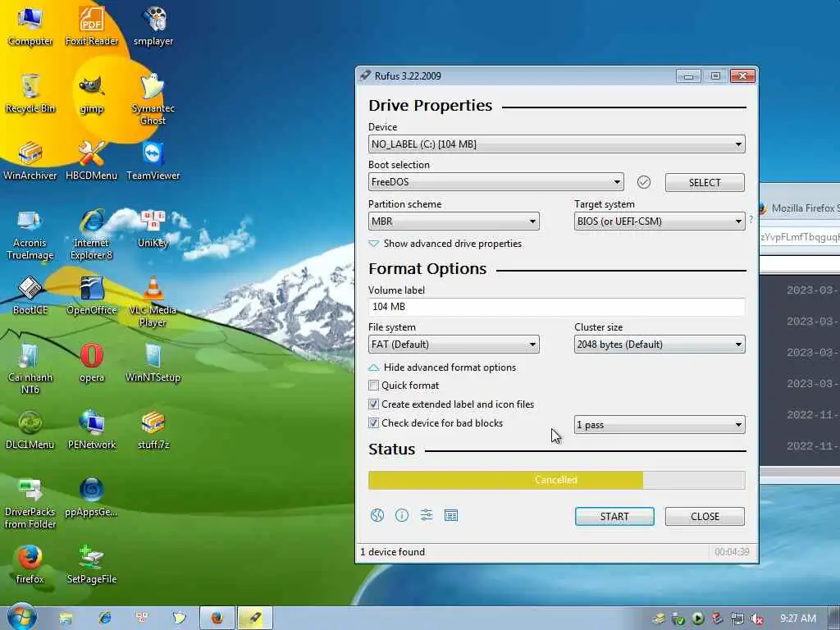
Task: Minimize the Rufus window
Action: tap(688, 76)
